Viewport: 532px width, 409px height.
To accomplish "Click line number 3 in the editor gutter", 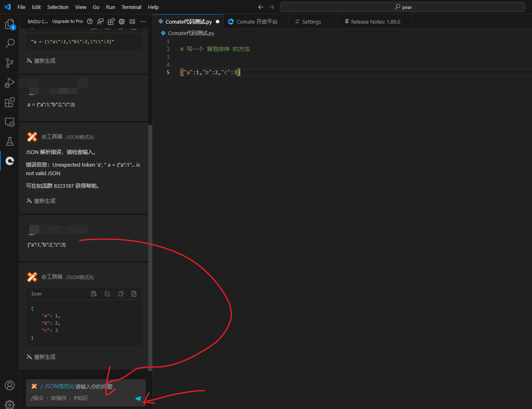I will point(168,57).
